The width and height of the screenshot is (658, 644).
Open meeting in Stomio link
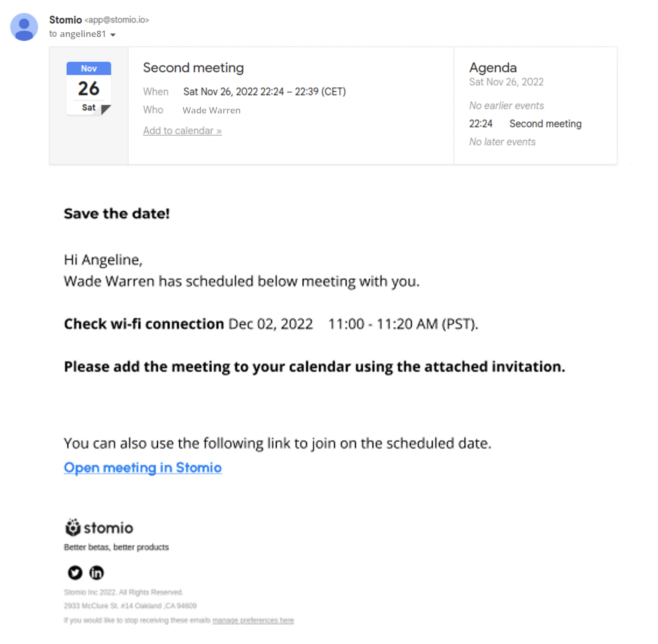point(143,467)
